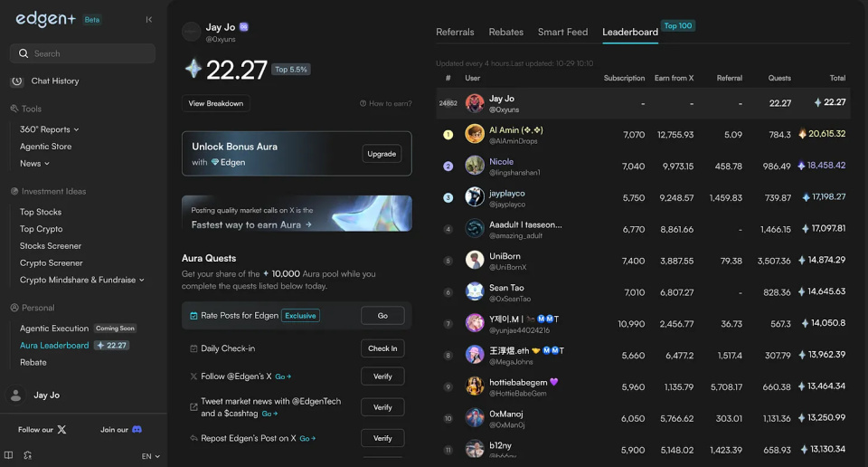868x467 pixels.
Task: Open Top Stocks in the sidebar
Action: coord(41,212)
